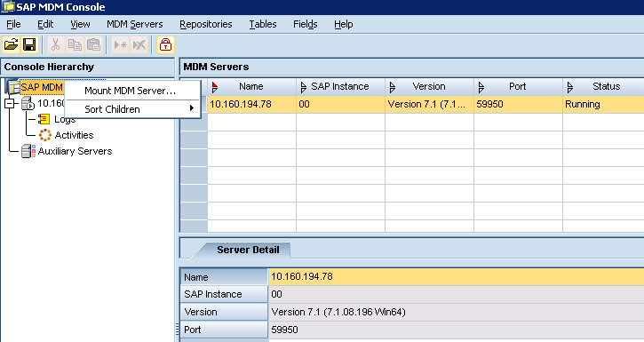Screen dimensions: 644x342
Task: Select the Auxiliary Servers tree item
Action: tap(75, 151)
